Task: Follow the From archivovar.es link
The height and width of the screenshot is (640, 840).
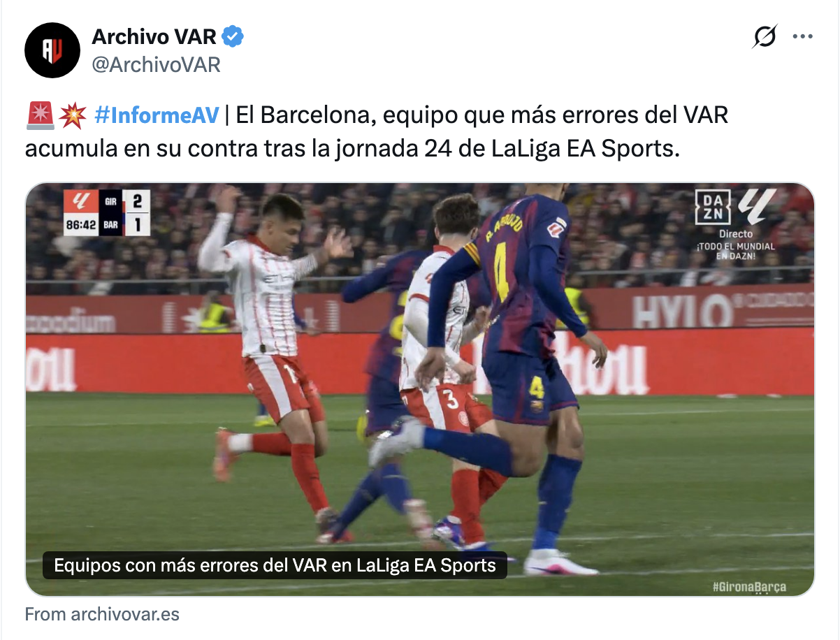Action: [102, 614]
